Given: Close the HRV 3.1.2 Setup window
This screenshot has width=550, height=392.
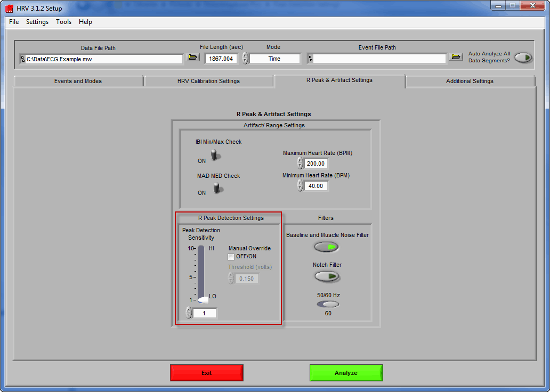Looking at the screenshot, I should (532, 6).
